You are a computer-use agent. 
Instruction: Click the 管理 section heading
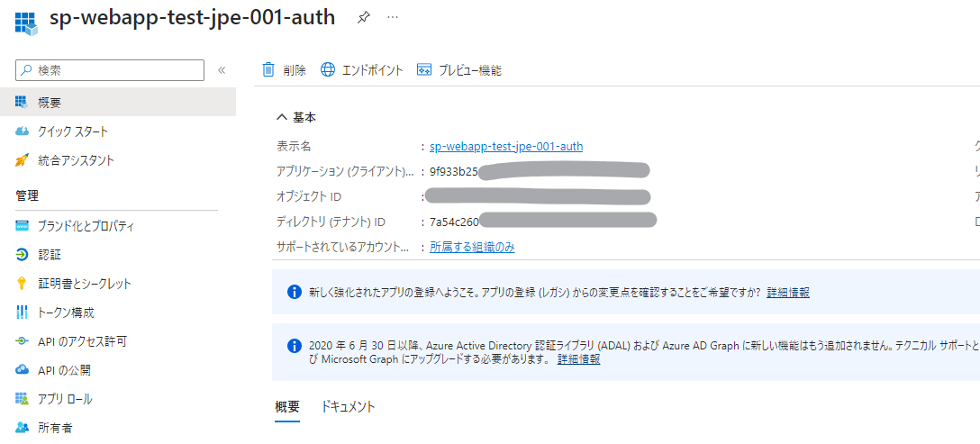coord(27,195)
